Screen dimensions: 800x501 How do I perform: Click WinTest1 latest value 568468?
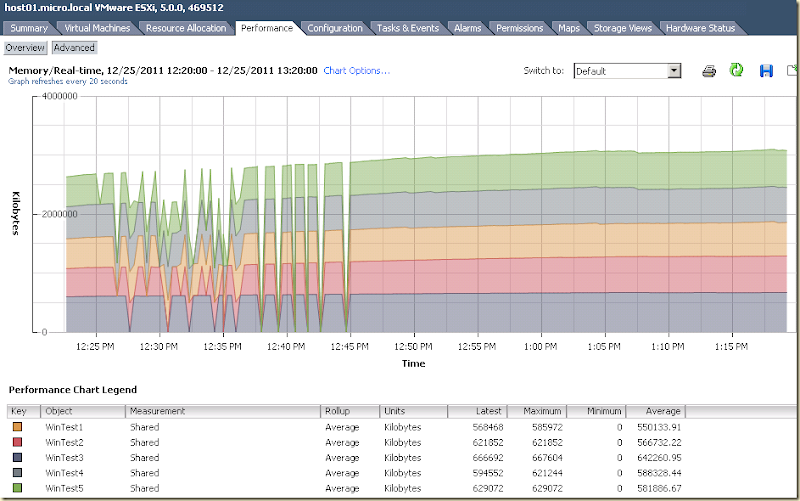488,427
